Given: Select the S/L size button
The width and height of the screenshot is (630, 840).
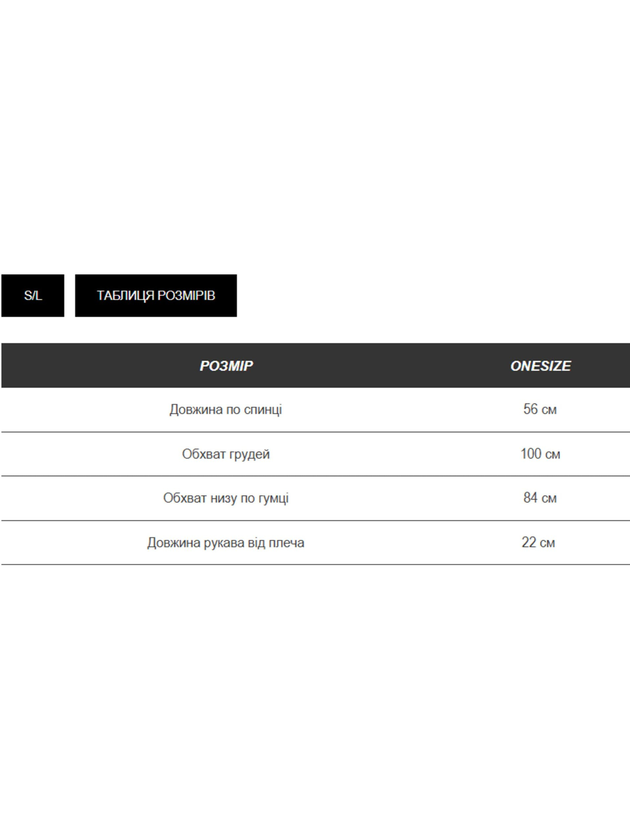Looking at the screenshot, I should pyautogui.click(x=33, y=296).
